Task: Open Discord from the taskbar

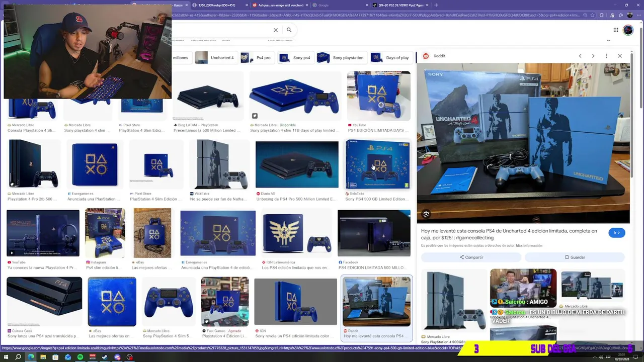Action: 117,357
